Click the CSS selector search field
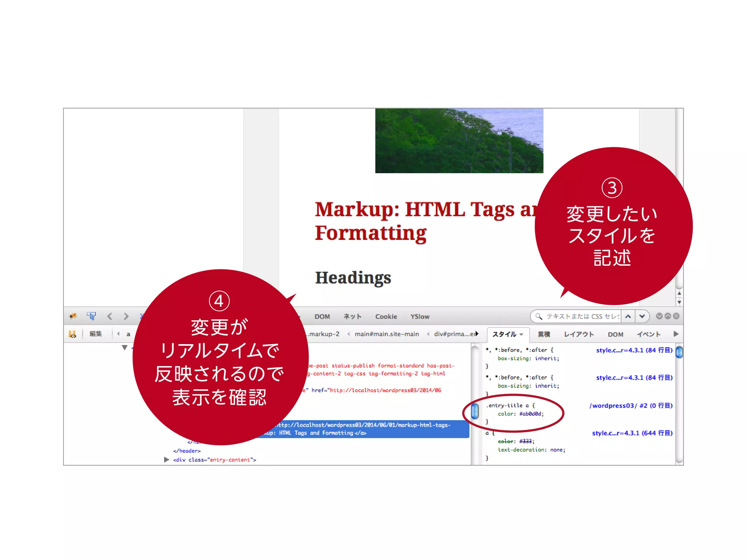747x560 pixels. tap(582, 316)
